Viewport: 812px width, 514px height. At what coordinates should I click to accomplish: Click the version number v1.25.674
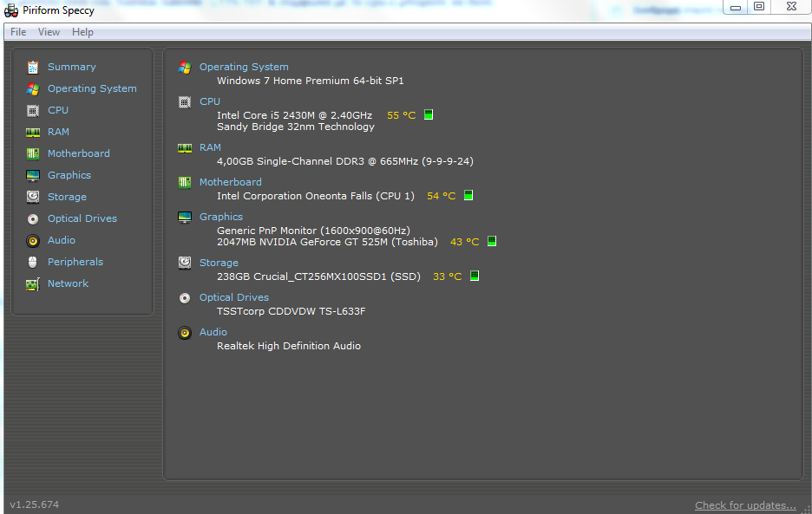[34, 504]
